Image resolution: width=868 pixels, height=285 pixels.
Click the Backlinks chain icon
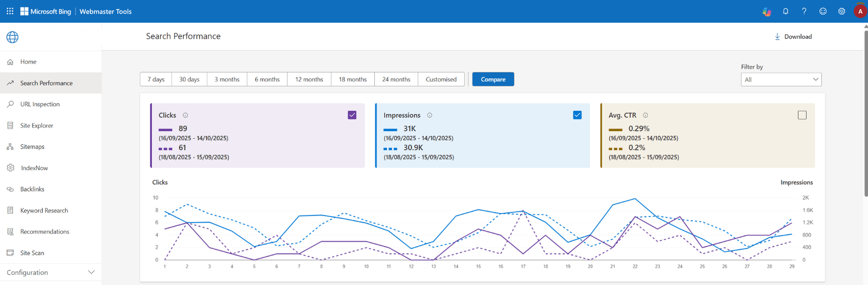(x=10, y=189)
